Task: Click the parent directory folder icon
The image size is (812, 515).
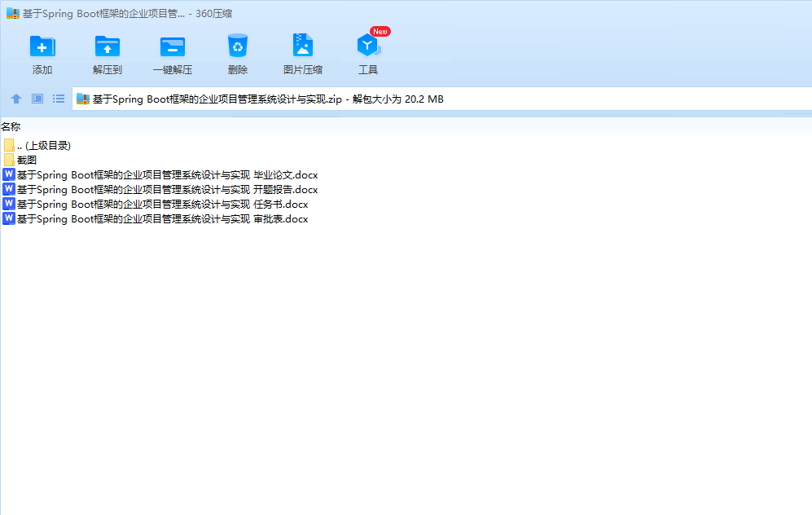Action: [9, 145]
